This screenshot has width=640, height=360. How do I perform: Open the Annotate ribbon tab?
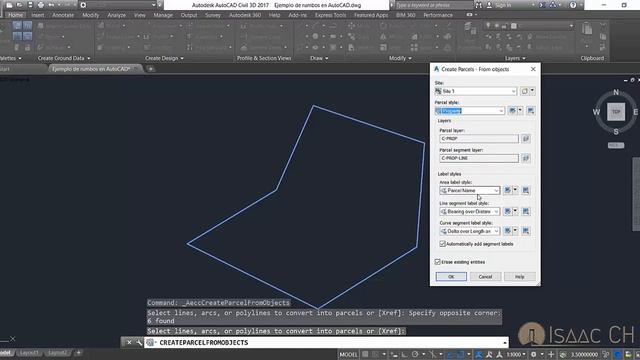coord(63,15)
